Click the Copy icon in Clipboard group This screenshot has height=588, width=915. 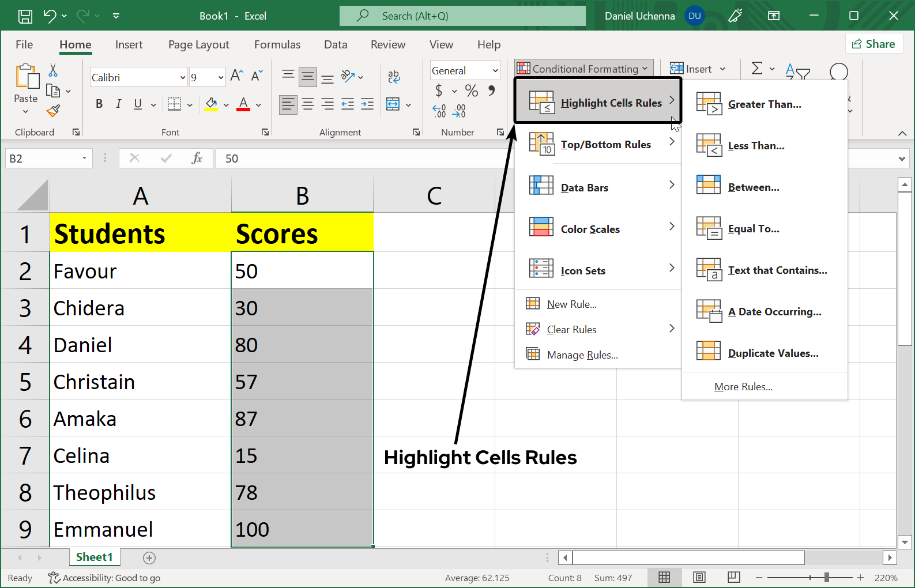pos(53,91)
